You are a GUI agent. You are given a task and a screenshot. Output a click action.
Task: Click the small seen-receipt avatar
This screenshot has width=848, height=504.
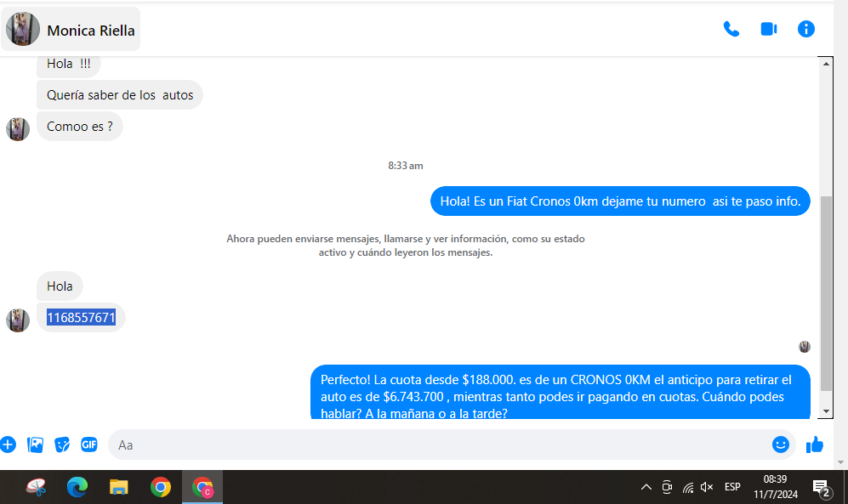point(804,347)
